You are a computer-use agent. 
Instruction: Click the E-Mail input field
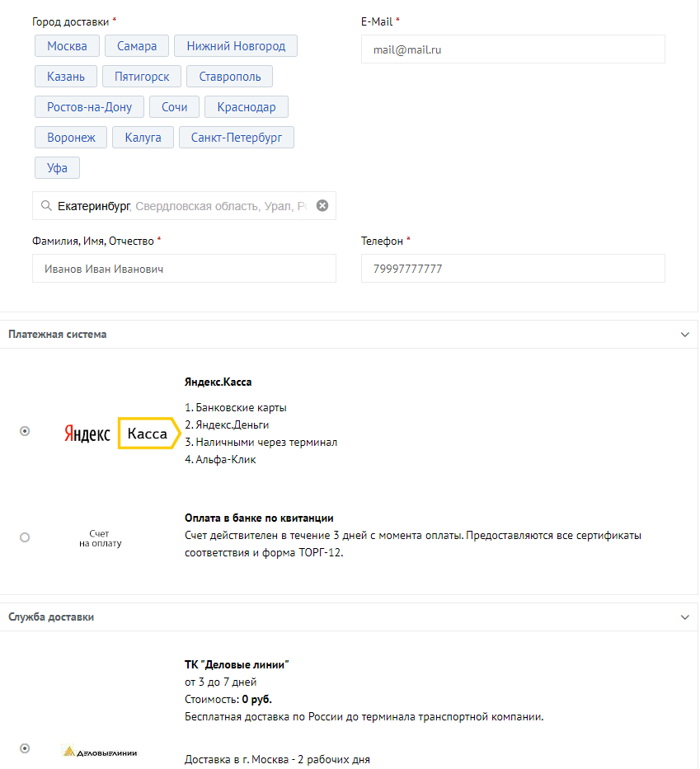[x=513, y=49]
